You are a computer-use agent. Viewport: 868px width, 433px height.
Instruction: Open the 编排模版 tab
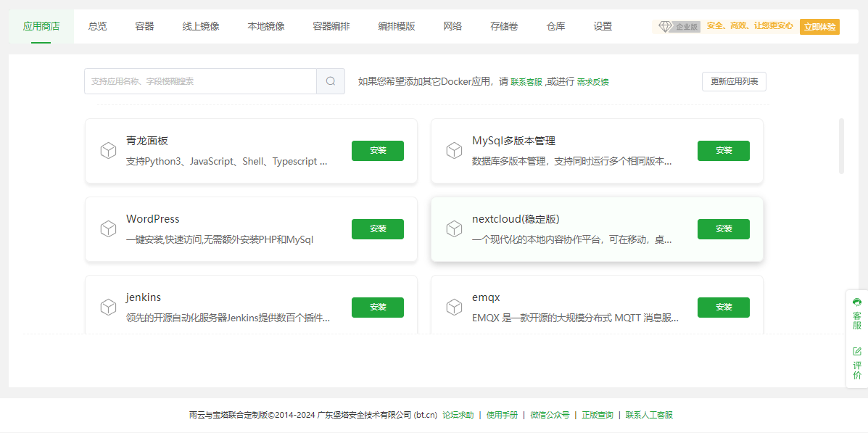point(396,25)
